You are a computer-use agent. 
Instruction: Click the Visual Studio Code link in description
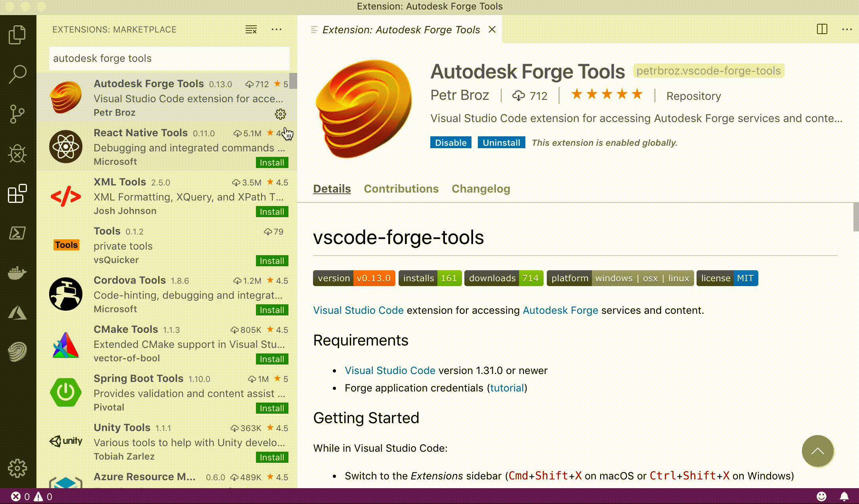357,309
